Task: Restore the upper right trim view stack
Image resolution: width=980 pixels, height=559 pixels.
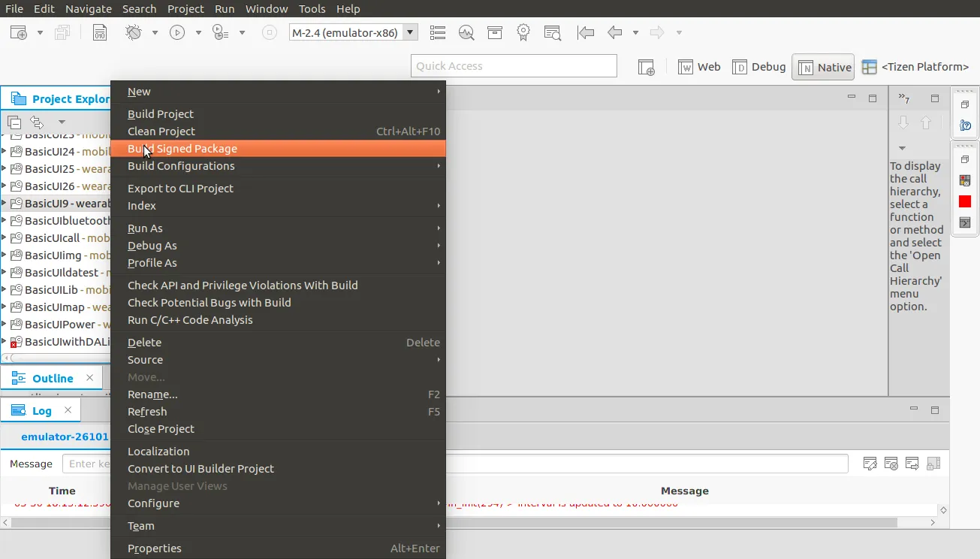Action: [x=966, y=104]
